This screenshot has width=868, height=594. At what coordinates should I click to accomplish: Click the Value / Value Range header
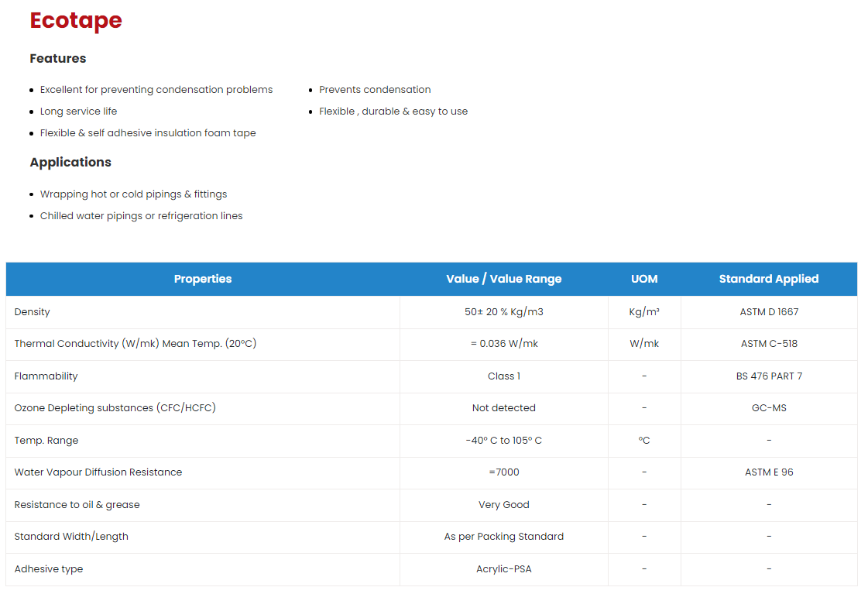click(504, 279)
